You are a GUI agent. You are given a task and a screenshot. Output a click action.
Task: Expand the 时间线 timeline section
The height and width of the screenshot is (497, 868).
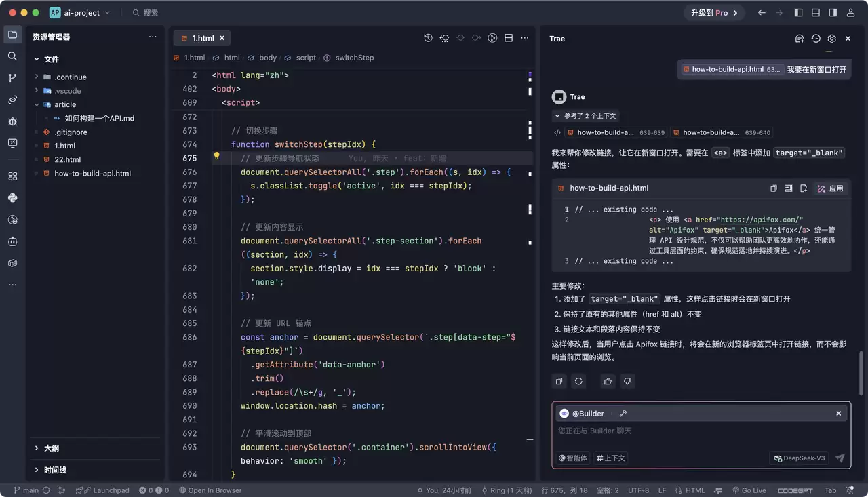(37, 470)
